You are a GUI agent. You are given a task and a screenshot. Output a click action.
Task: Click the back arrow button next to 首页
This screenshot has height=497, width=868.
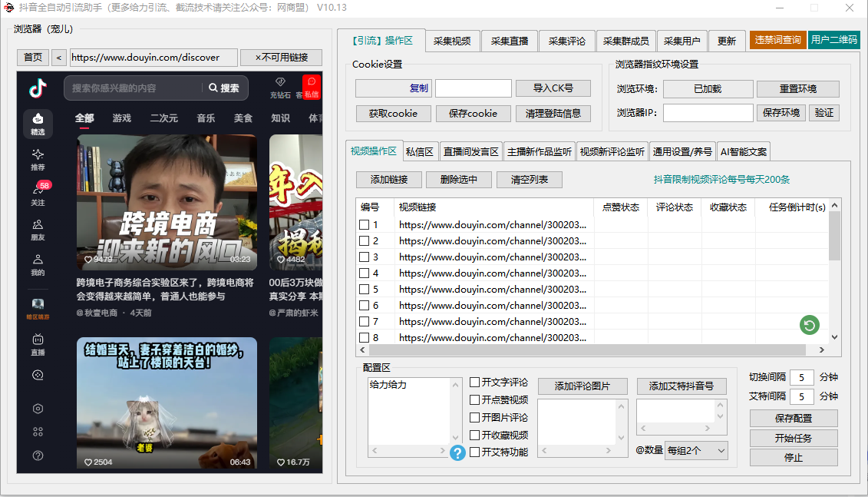click(x=58, y=58)
